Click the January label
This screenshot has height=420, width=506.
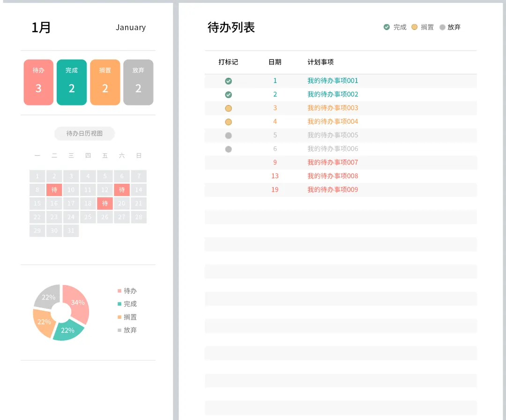point(131,28)
